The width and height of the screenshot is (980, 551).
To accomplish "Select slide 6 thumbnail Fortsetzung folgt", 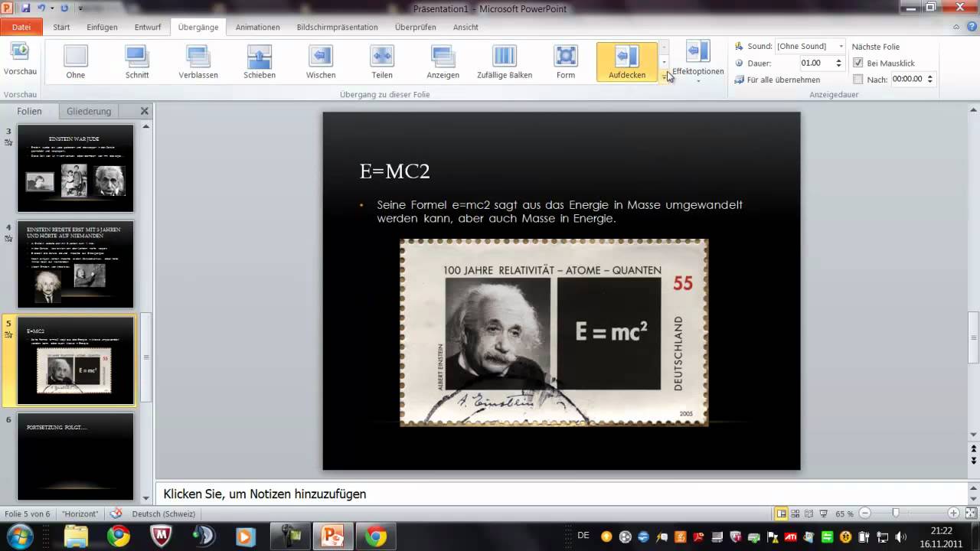I will point(76,457).
